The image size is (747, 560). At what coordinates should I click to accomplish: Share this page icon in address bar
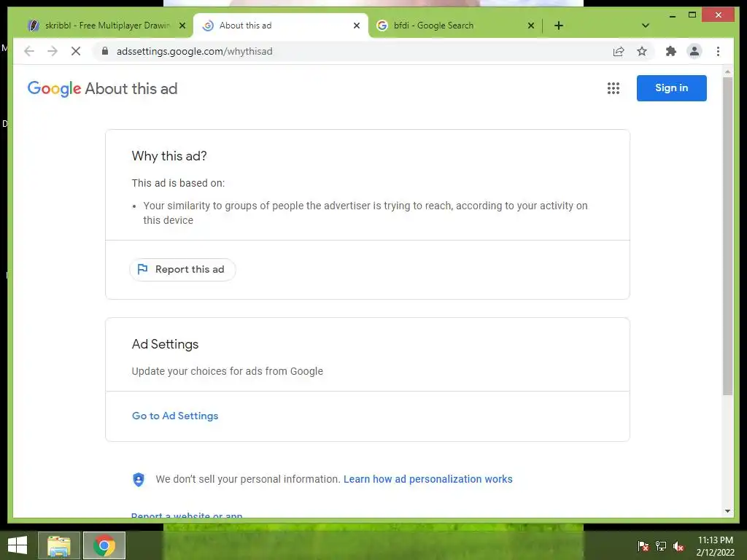point(619,51)
